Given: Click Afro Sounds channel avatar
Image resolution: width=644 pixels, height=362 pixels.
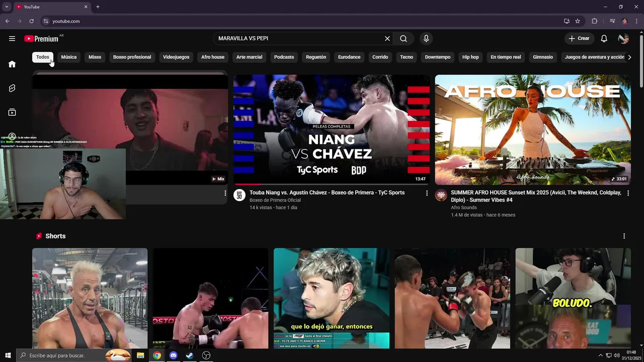Looking at the screenshot, I should tap(441, 195).
